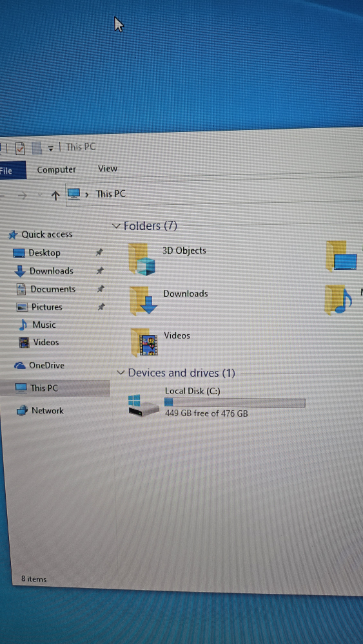Switch to the Computer ribbon tab
The height and width of the screenshot is (644, 363).
coord(56,169)
